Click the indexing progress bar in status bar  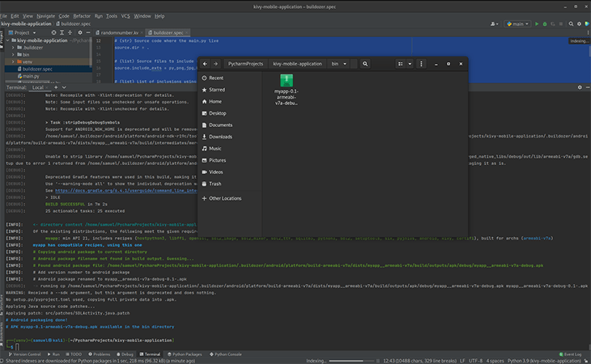click(x=351, y=361)
